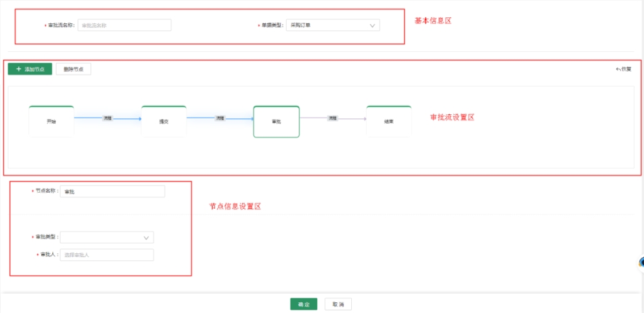Click the 节点名称 input field containing 审批
644x313 pixels.
[x=112, y=191]
